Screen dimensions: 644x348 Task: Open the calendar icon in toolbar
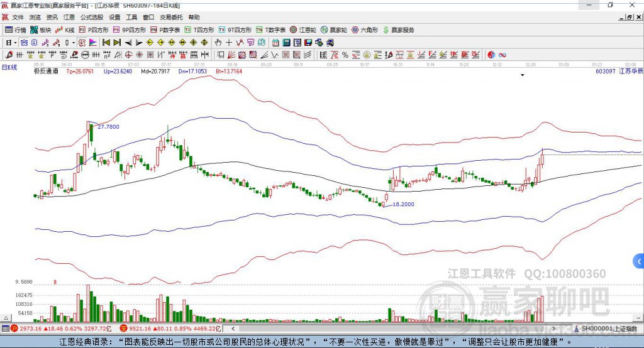(x=275, y=43)
